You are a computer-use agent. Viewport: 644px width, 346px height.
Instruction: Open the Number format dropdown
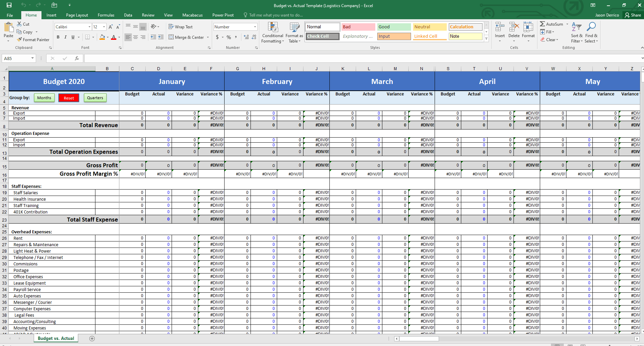click(x=255, y=27)
